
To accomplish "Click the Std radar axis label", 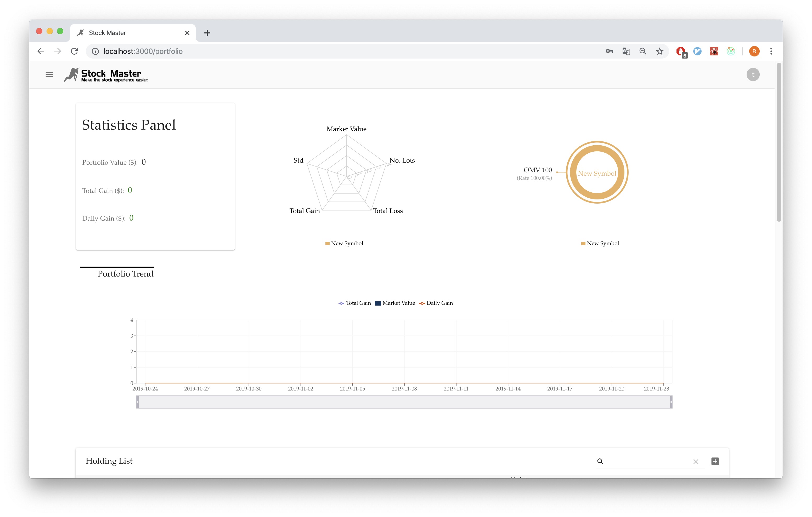I will point(298,160).
